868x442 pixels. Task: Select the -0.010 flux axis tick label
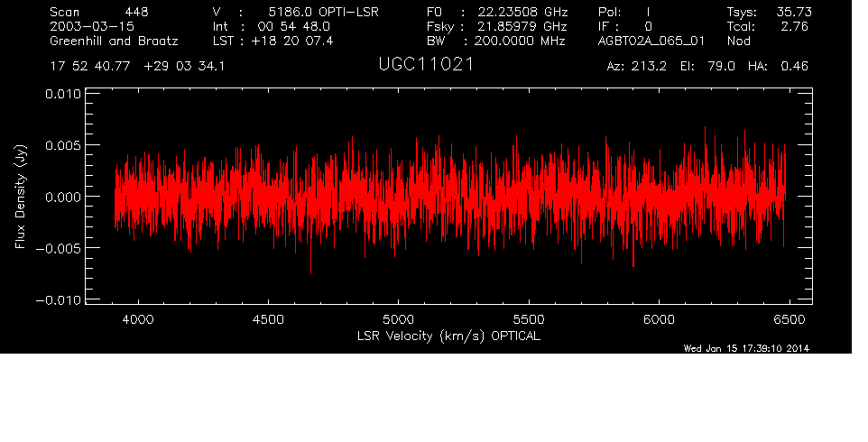coord(56,299)
